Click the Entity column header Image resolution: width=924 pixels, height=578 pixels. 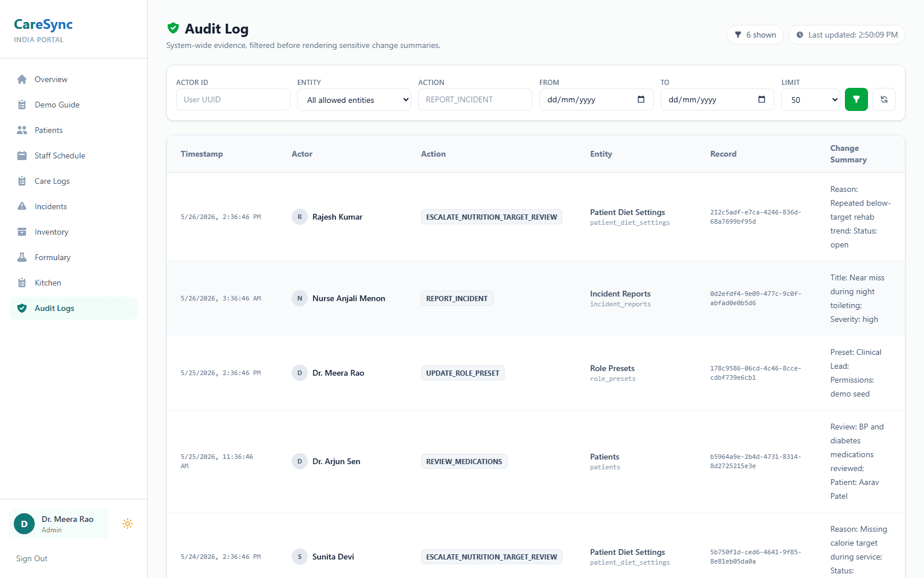(601, 154)
